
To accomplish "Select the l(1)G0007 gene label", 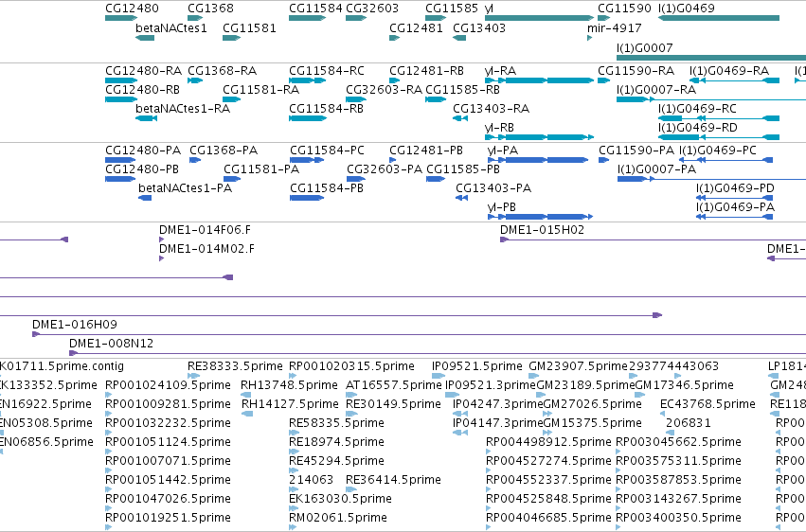I will click(x=645, y=48).
